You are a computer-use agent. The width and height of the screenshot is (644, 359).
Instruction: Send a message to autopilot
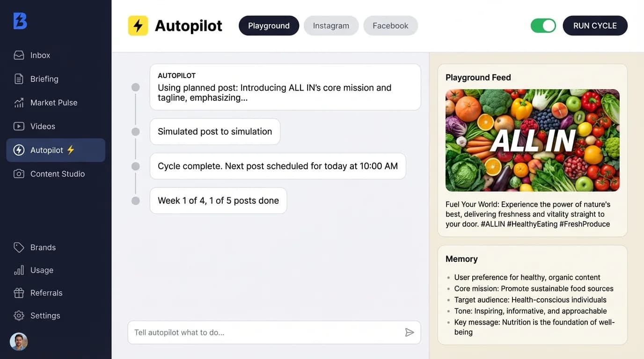410,332
